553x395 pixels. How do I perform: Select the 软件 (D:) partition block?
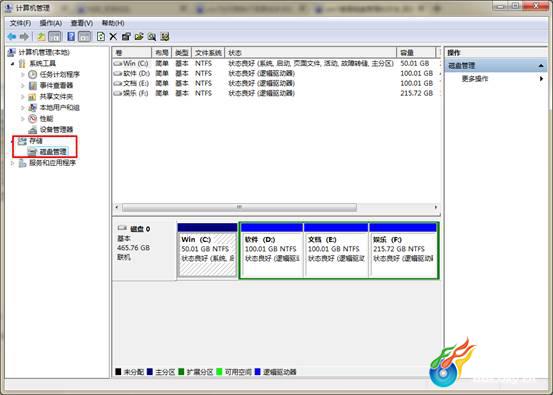(272, 250)
